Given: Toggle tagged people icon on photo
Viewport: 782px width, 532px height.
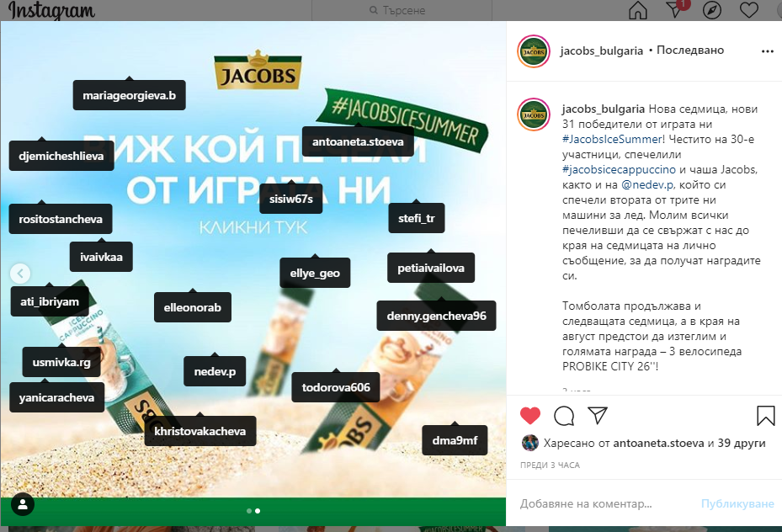Looking at the screenshot, I should coord(23,504).
